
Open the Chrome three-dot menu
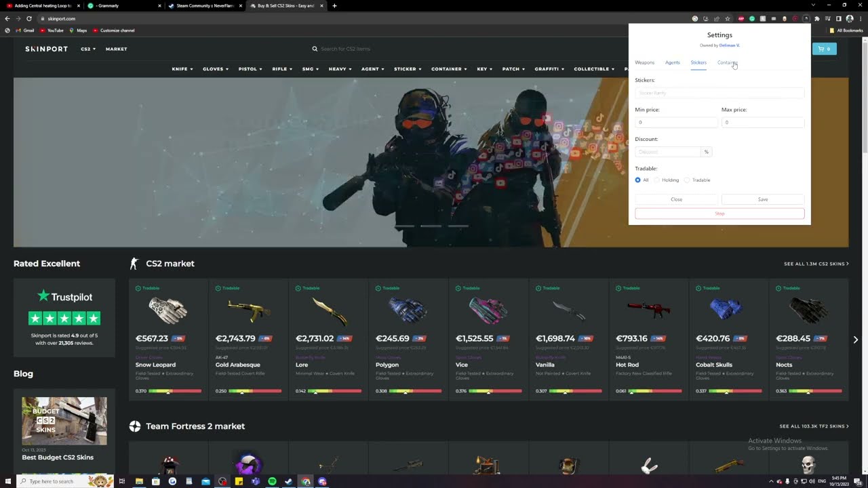click(x=861, y=18)
